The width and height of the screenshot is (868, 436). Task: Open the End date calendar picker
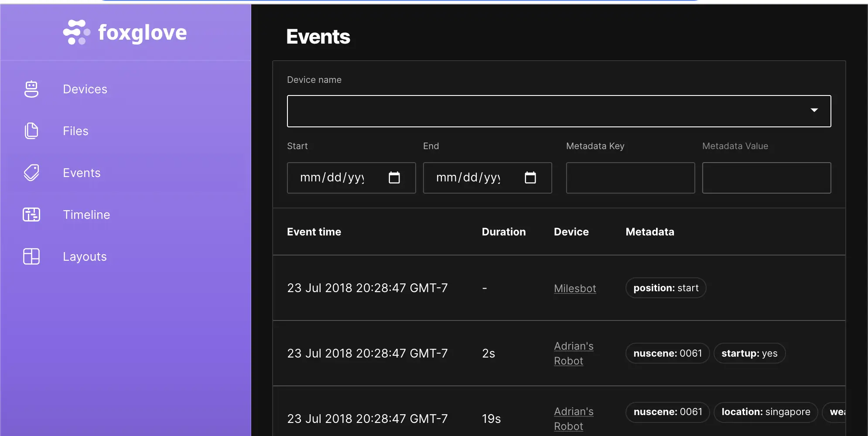click(530, 177)
